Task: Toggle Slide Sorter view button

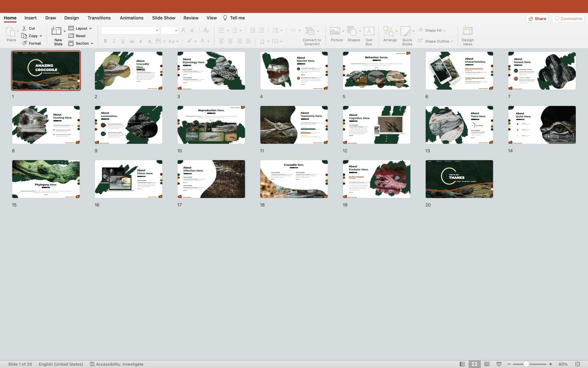Action: pyautogui.click(x=474, y=364)
